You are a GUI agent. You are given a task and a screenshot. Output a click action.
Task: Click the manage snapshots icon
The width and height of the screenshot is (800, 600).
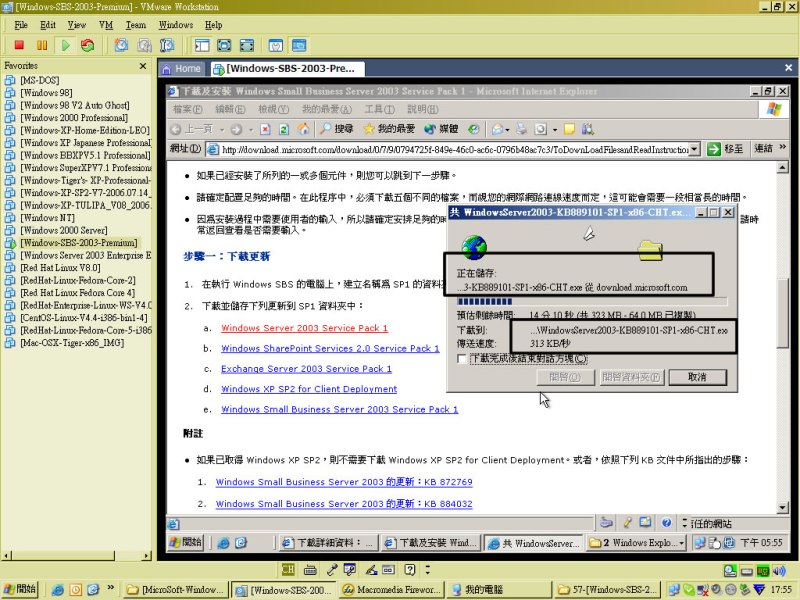click(167, 45)
